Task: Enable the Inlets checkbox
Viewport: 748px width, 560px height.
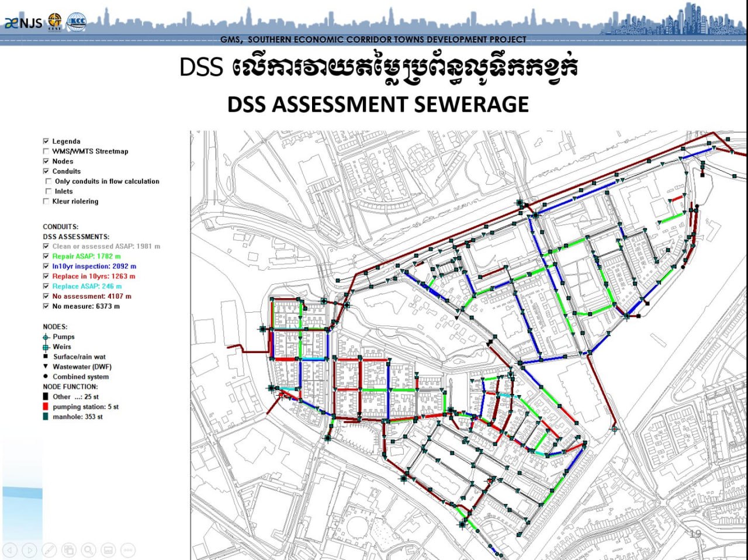Action: (49, 191)
